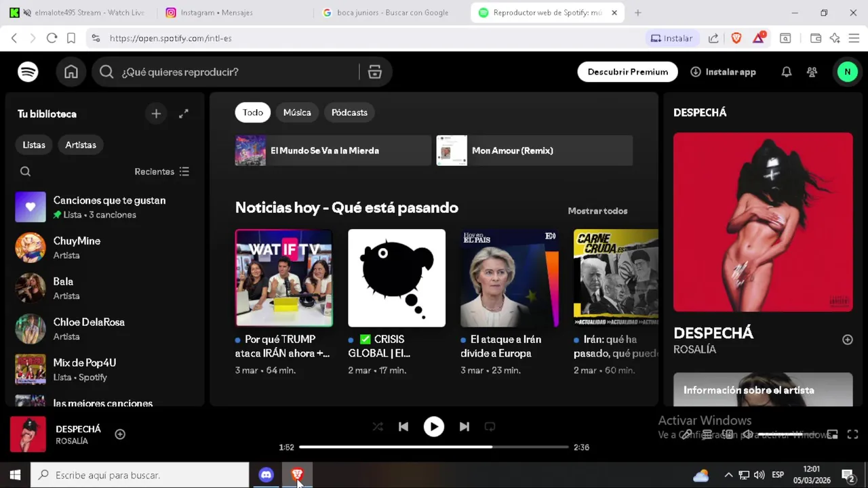Click Mostrar todos link
The width and height of the screenshot is (868, 488).
pyautogui.click(x=597, y=211)
